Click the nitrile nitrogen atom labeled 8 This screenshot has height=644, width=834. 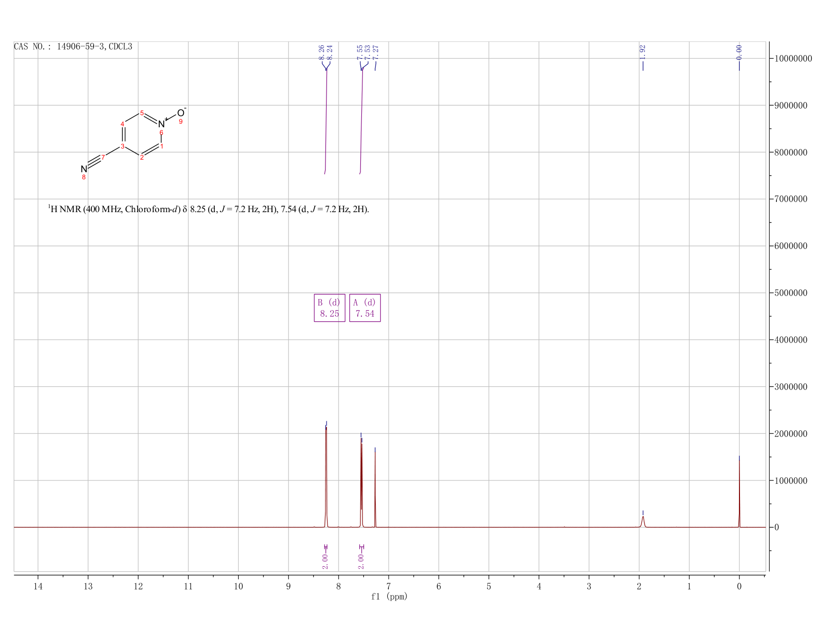(x=84, y=169)
